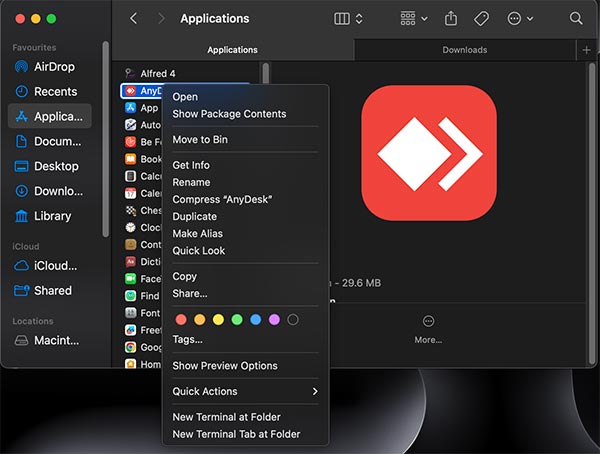The width and height of the screenshot is (600, 454).
Task: Apply the orange tag color
Action: (x=200, y=320)
